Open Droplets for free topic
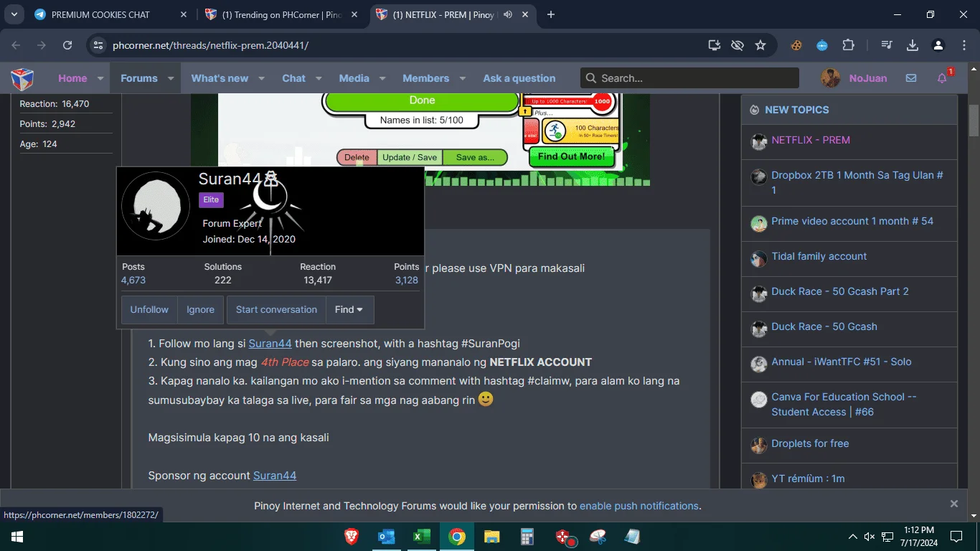This screenshot has height=551, width=980. (810, 443)
